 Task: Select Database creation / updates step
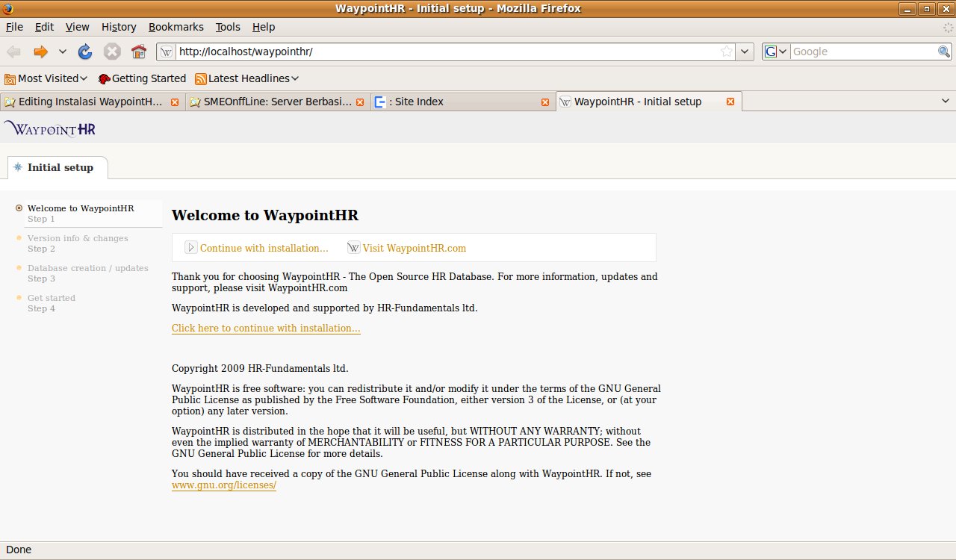(87, 268)
